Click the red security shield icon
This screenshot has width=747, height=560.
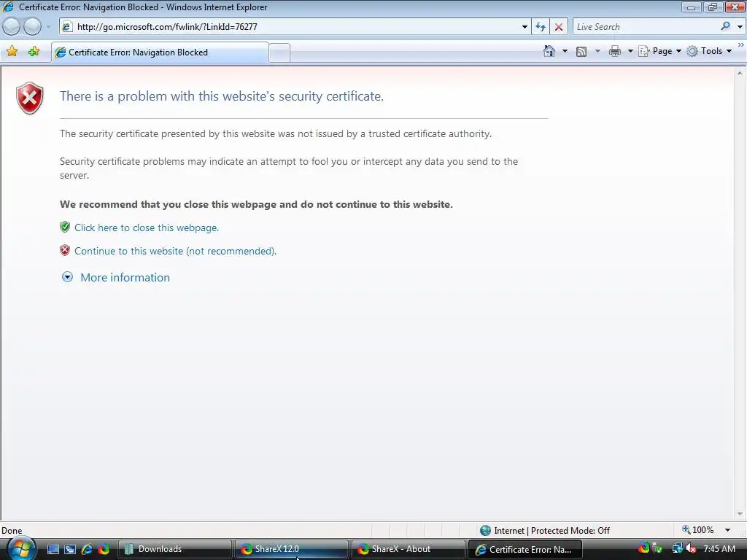pos(29,98)
